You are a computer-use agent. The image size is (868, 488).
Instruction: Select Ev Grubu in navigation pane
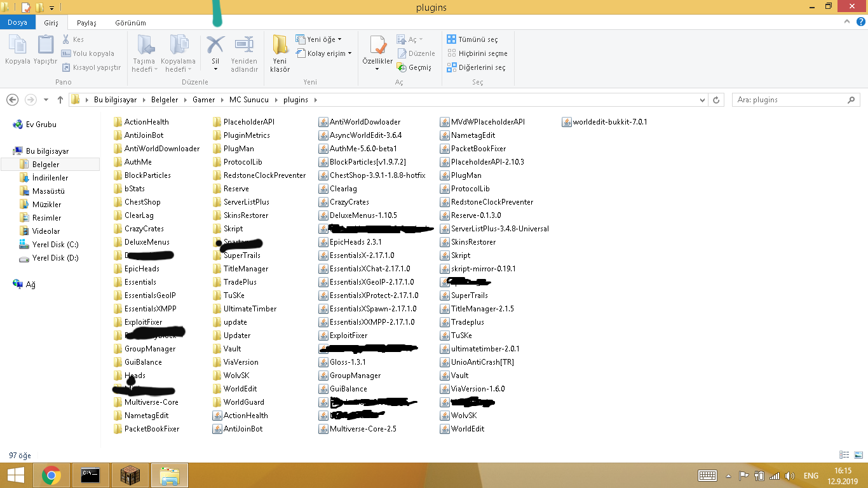coord(41,125)
